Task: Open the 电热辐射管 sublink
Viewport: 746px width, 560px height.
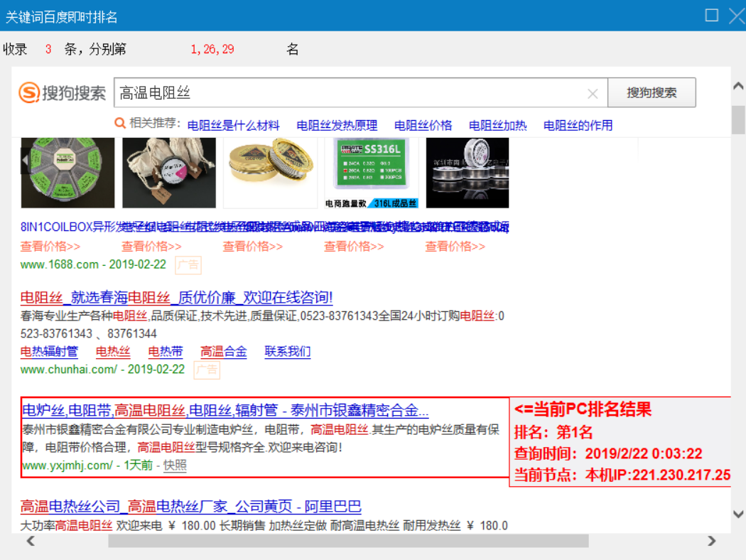Action: pyautogui.click(x=49, y=352)
